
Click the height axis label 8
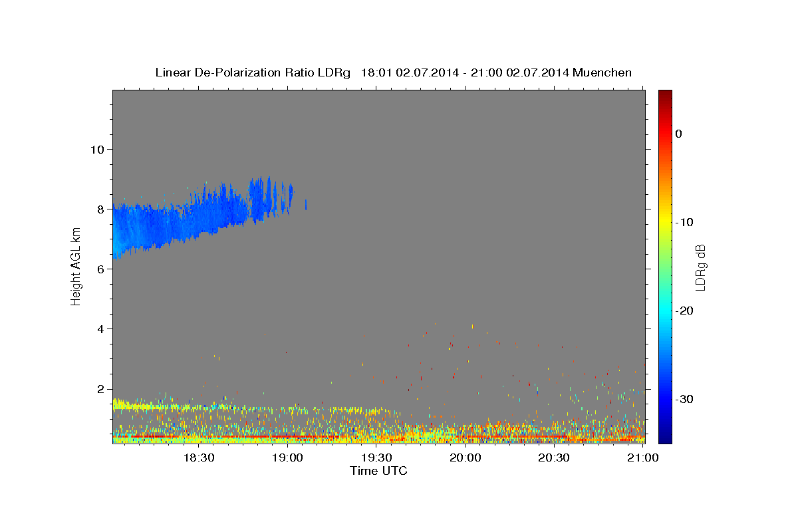click(100, 209)
